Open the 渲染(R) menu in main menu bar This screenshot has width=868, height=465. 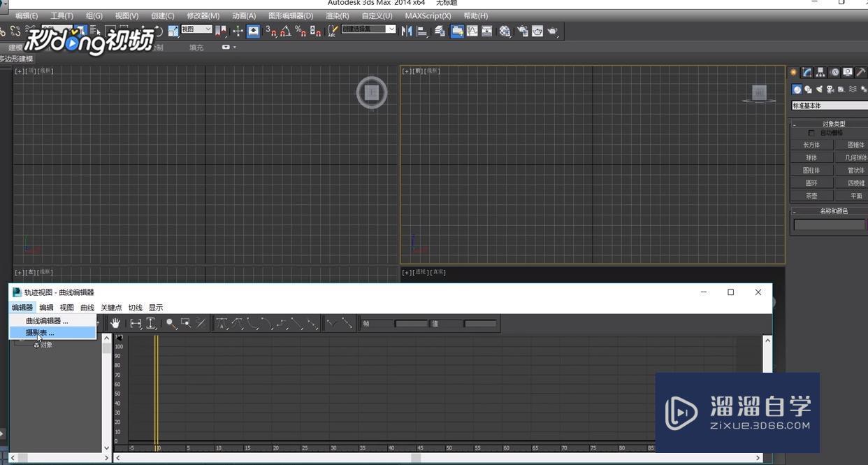(337, 15)
